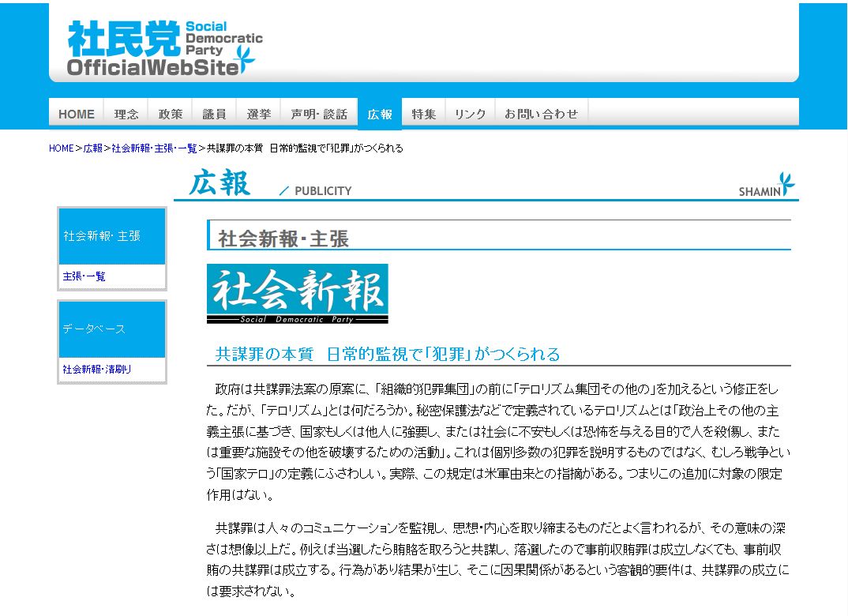Open the HOME navigation tab
The width and height of the screenshot is (848, 616).
(77, 114)
